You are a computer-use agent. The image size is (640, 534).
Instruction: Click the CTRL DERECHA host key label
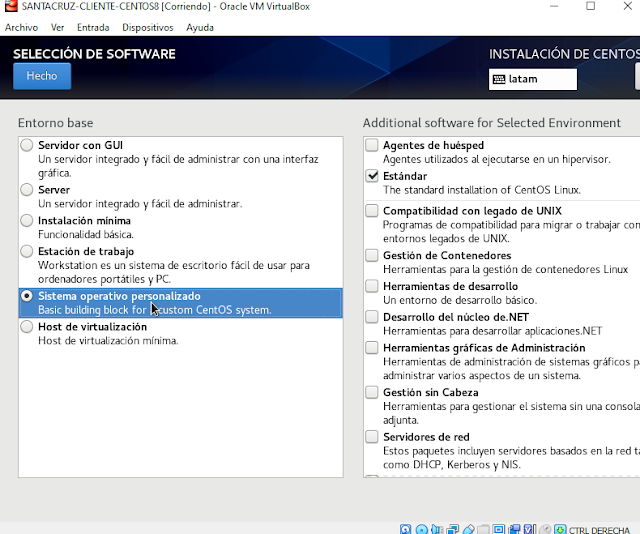click(x=599, y=530)
